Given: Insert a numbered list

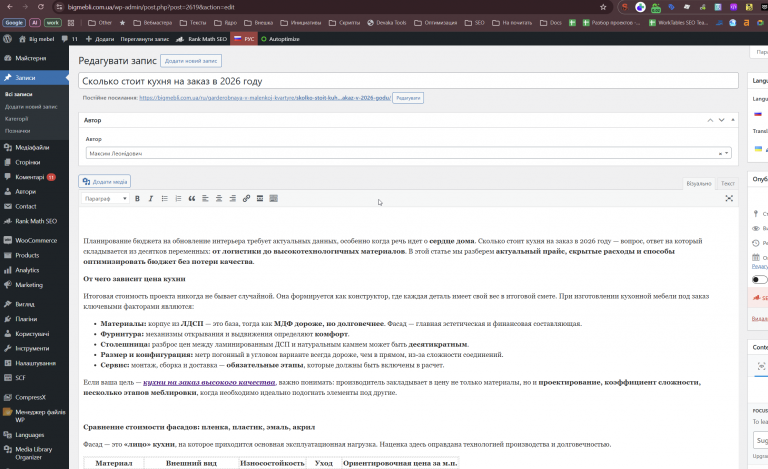Looking at the screenshot, I should (178, 198).
